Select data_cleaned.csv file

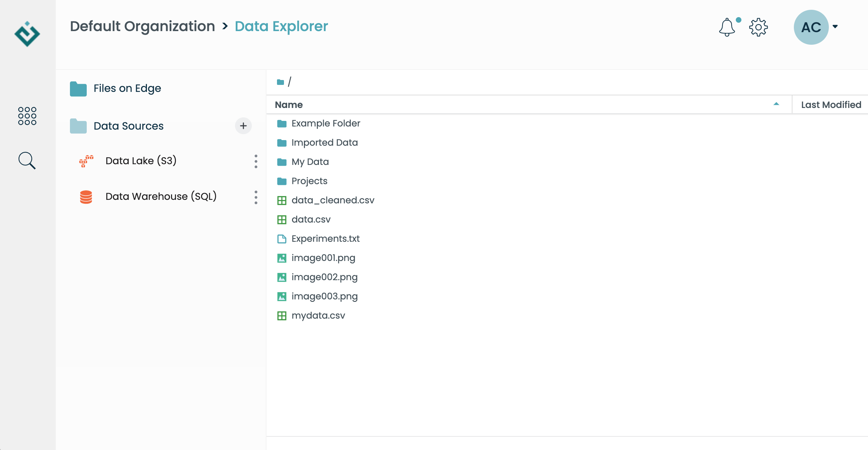click(333, 200)
